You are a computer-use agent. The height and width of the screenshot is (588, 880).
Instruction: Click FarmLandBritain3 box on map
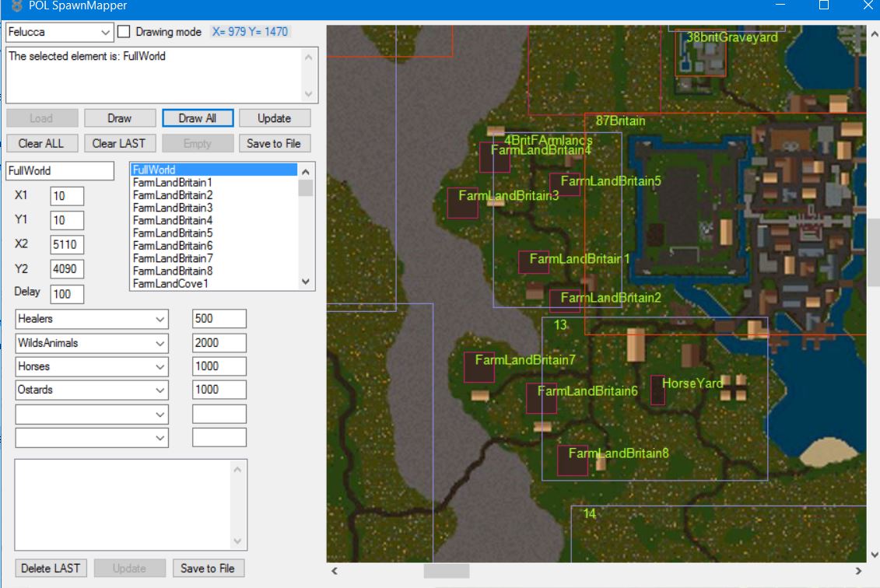click(x=462, y=203)
